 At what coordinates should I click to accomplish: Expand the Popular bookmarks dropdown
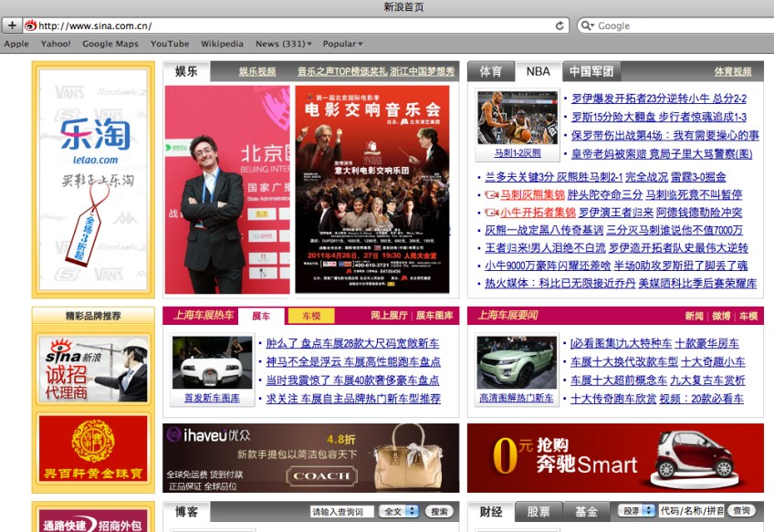point(342,44)
